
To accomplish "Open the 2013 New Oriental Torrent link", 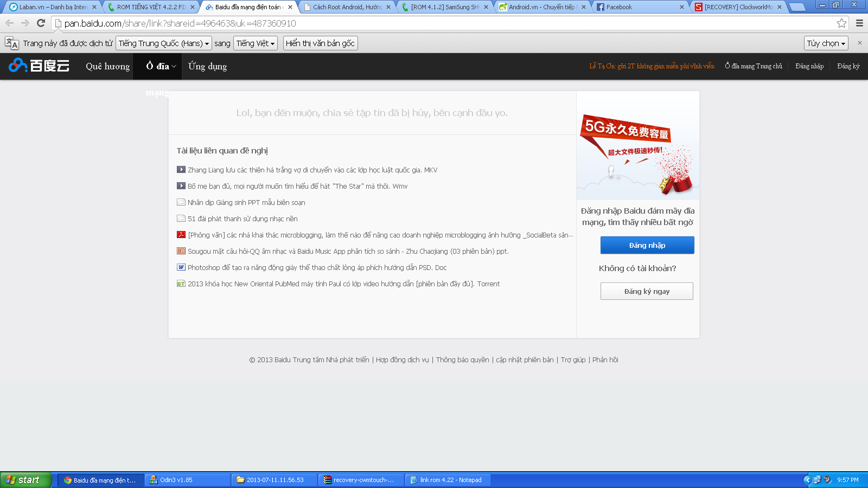I will (343, 284).
